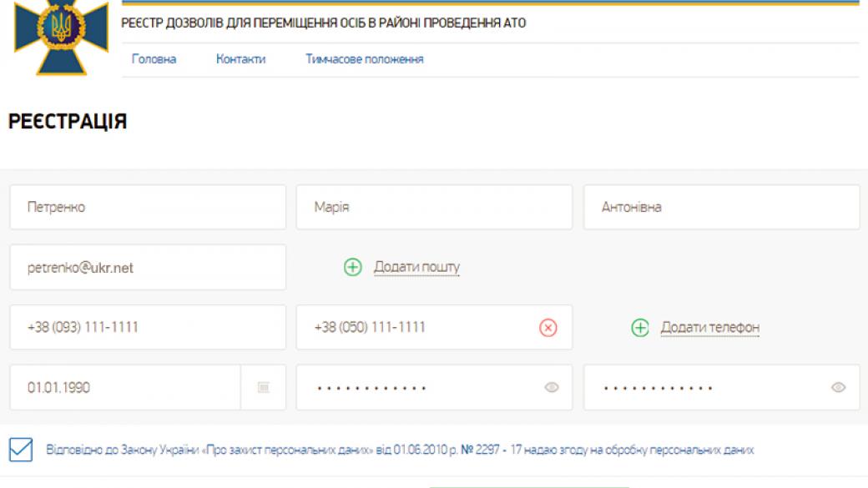Edit the phone field +38 (093) 111-1111
The height and width of the screenshot is (488, 868).
point(148,327)
